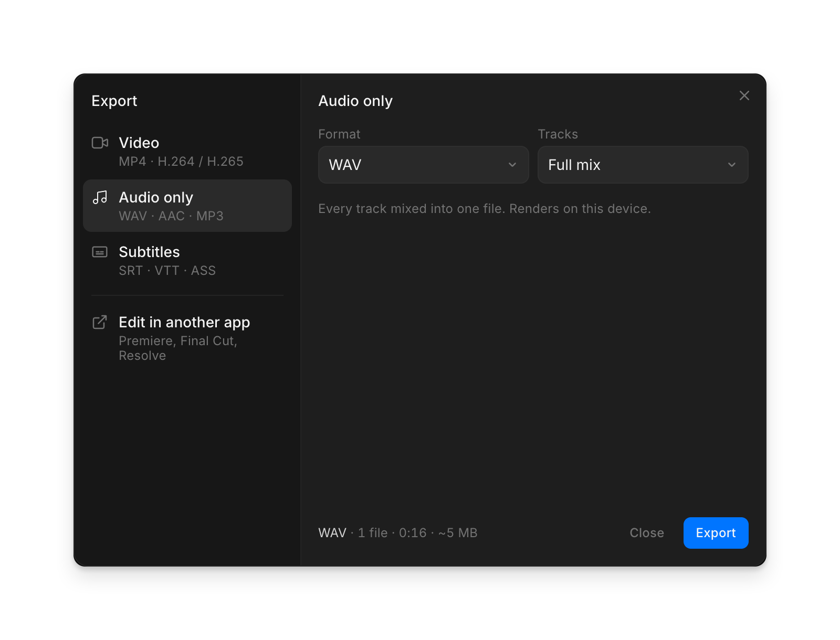Click the Export heading in sidebar

(x=114, y=101)
